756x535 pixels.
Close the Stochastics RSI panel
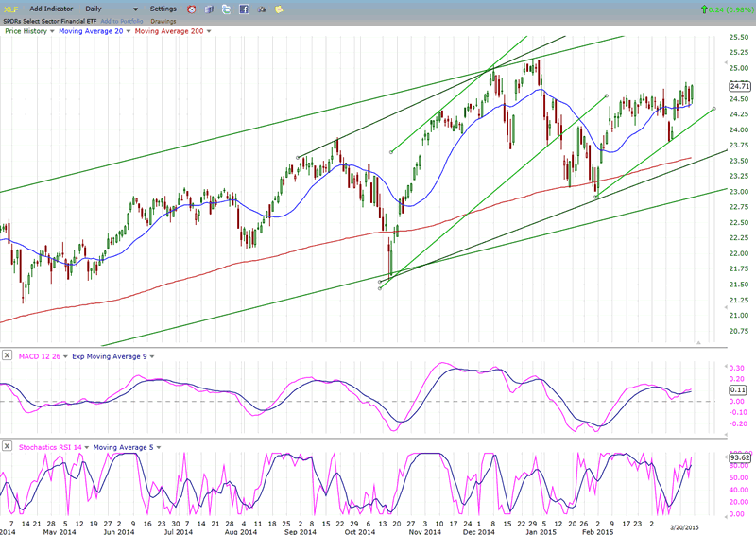(7, 446)
